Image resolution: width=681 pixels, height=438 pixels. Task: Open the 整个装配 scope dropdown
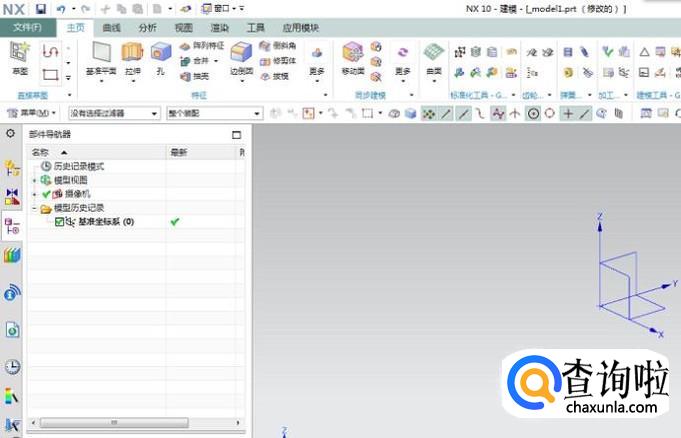click(x=207, y=113)
